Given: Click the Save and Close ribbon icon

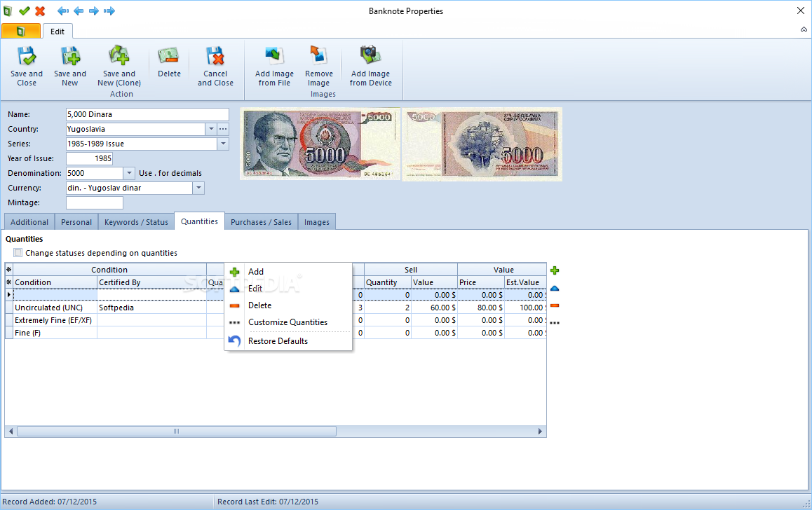Looking at the screenshot, I should [27, 56].
